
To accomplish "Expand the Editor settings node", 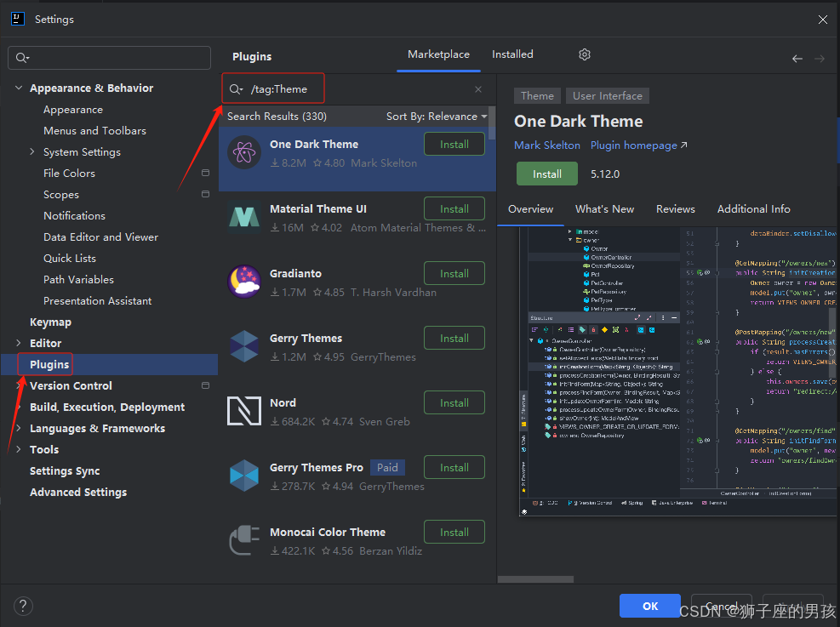I will click(19, 343).
